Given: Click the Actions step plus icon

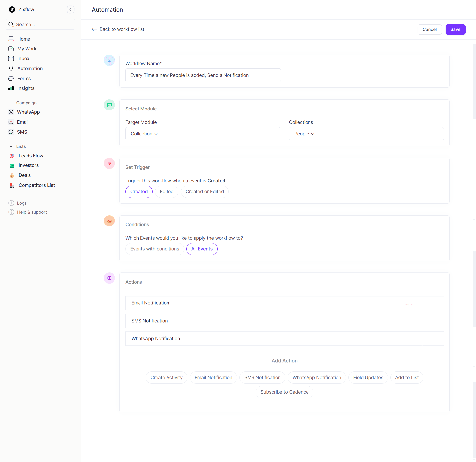Looking at the screenshot, I should 109,278.
